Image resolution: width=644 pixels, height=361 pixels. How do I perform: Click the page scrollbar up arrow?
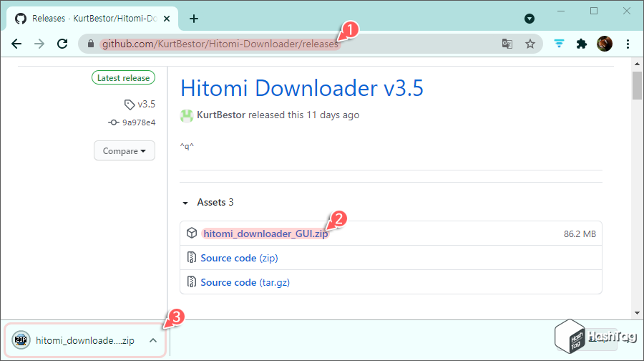[637, 64]
